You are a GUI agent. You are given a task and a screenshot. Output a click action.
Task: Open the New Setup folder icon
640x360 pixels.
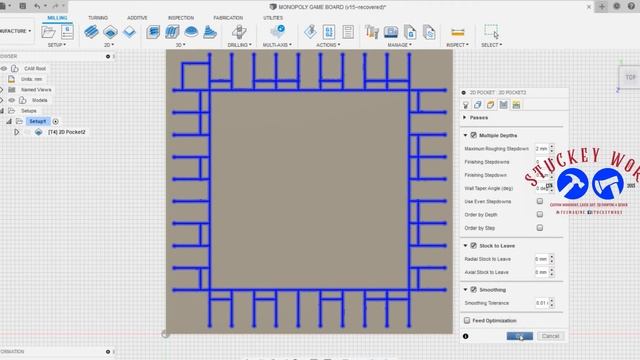pyautogui.click(x=48, y=31)
